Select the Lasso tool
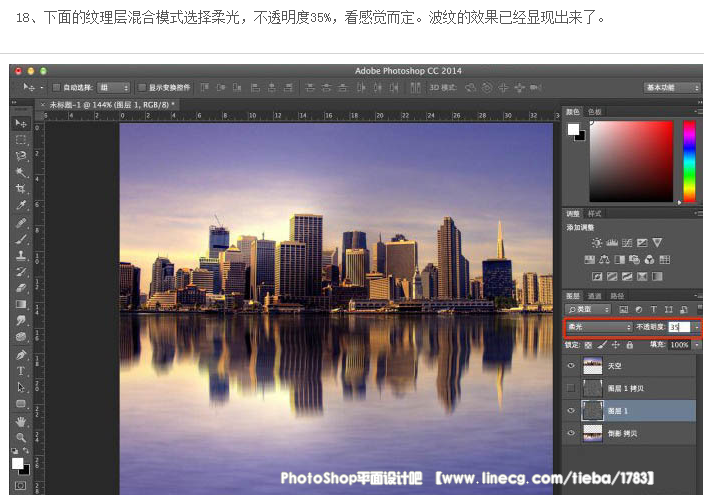Viewport: 704px width, 495px height. tap(21, 156)
